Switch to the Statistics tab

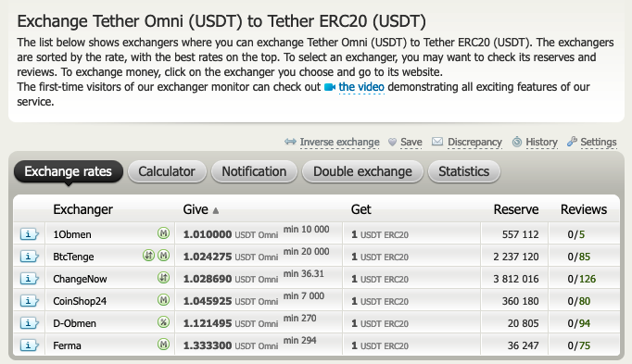pyautogui.click(x=464, y=171)
